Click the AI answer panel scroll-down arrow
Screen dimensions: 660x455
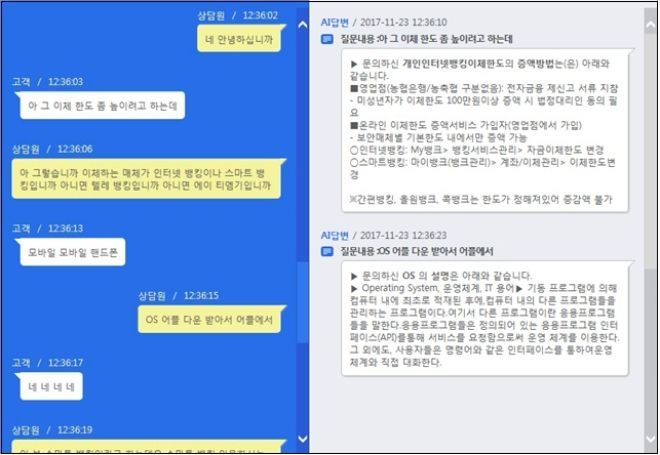(x=650, y=439)
